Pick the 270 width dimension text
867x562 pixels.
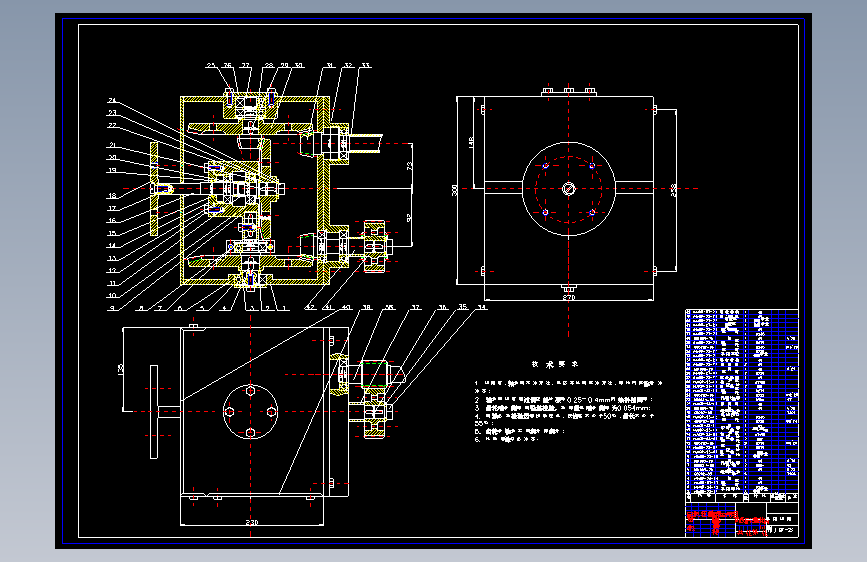(569, 298)
